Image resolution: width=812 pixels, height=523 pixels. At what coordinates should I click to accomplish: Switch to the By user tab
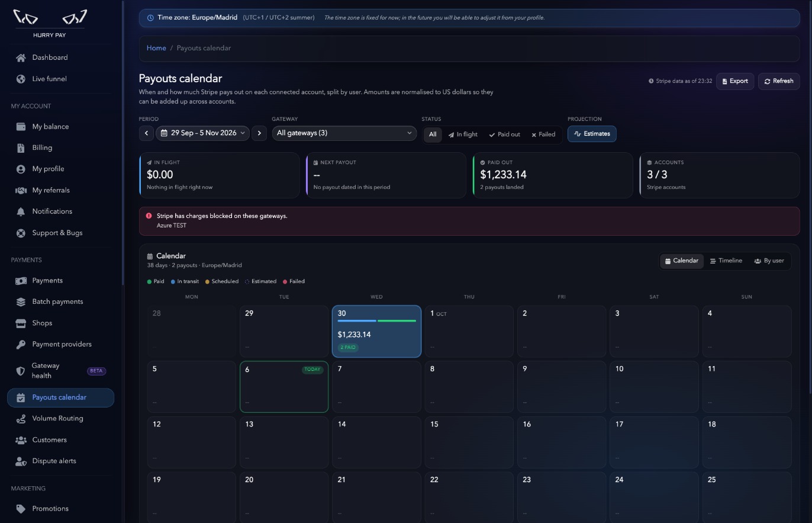click(769, 261)
